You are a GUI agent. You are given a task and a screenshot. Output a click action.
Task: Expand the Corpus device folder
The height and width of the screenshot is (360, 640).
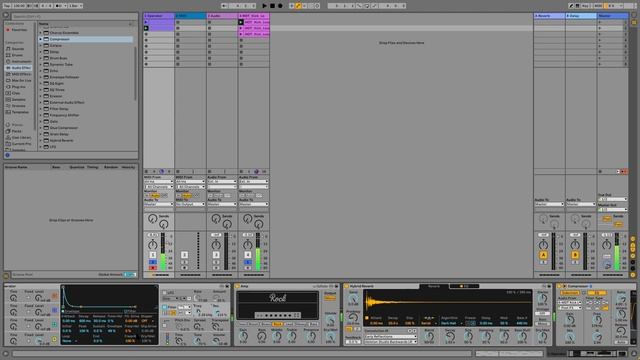(41, 45)
